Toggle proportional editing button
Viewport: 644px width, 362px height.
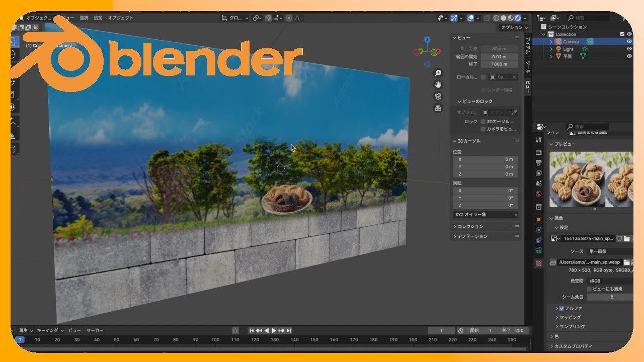(289, 18)
